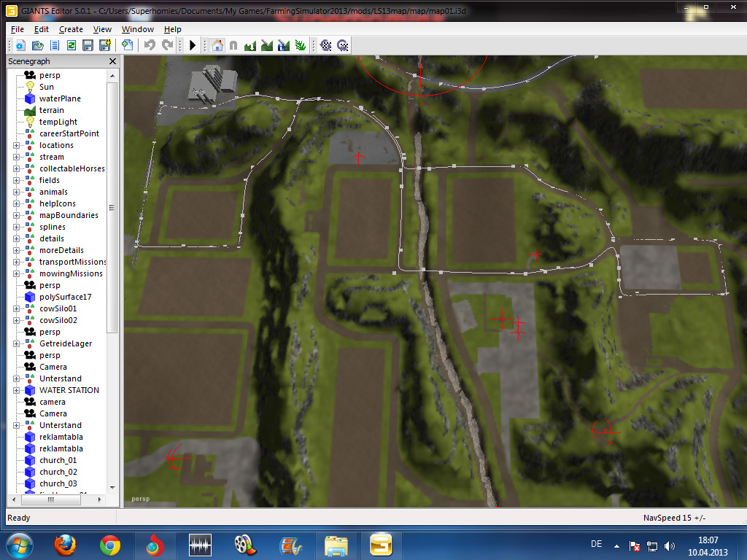Select mowingMissions node
The height and width of the screenshot is (560, 747).
[71, 273]
